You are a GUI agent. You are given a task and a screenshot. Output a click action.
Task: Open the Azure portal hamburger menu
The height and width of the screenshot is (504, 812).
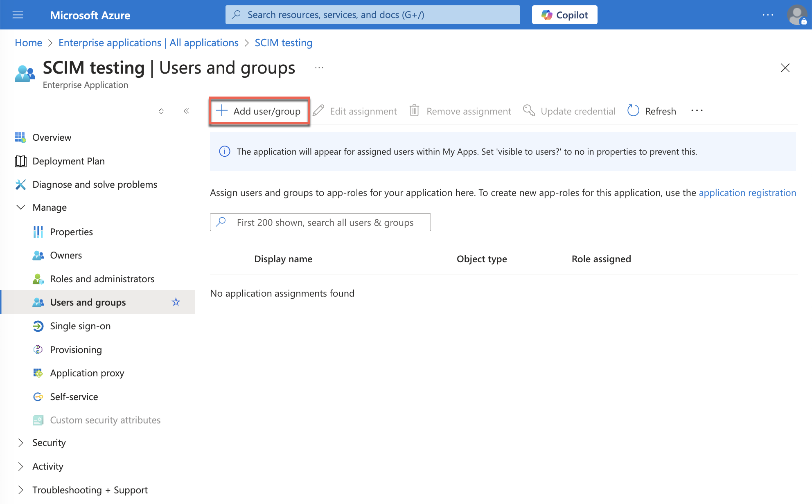coord(17,15)
